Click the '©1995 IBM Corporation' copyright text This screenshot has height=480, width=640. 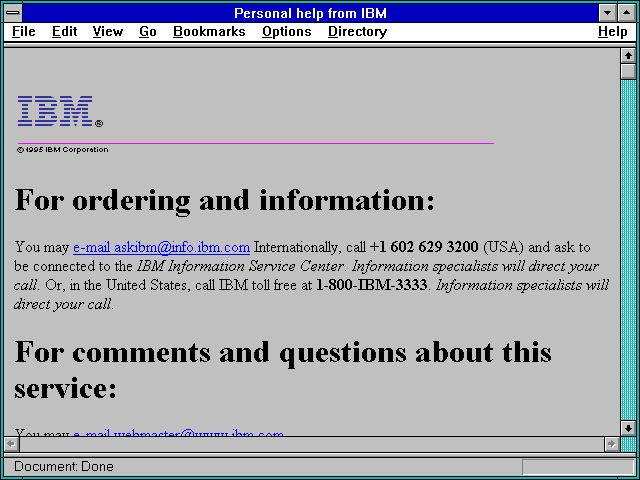pos(62,150)
